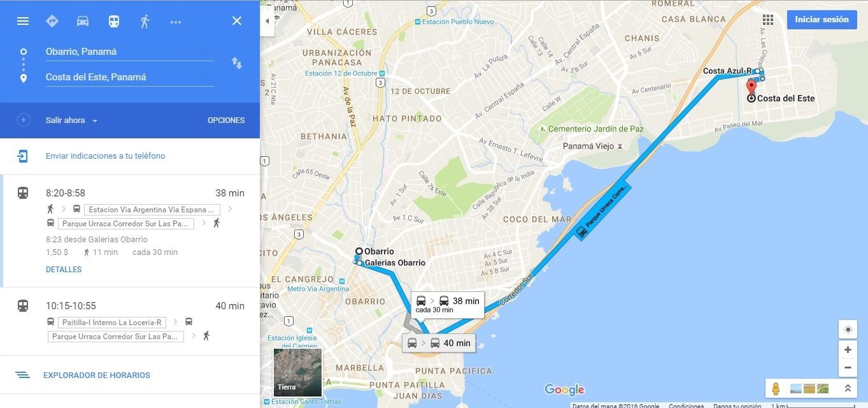
Task: Open the hamburger main menu
Action: click(23, 21)
